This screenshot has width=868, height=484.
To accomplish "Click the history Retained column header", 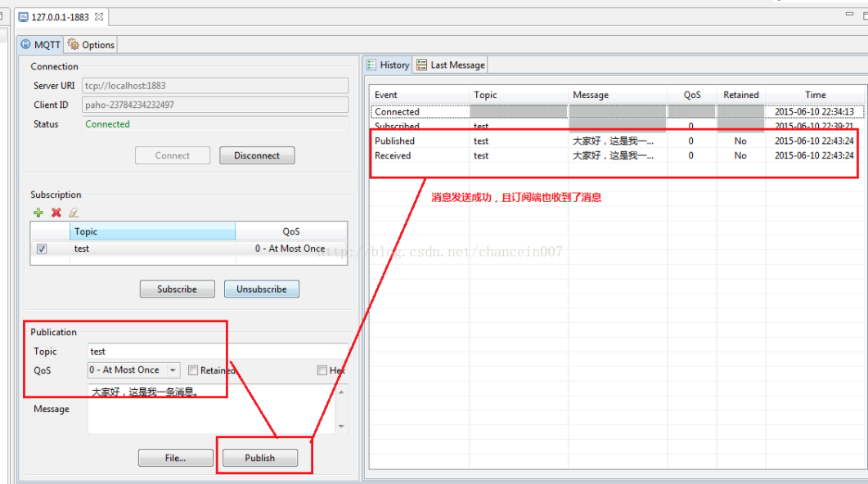I will point(740,95).
